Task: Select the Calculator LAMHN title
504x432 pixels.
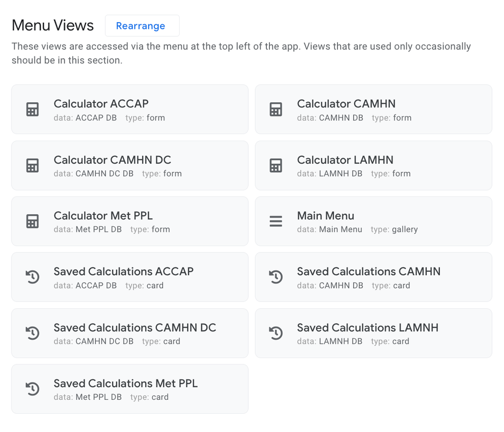Action: coord(345,160)
